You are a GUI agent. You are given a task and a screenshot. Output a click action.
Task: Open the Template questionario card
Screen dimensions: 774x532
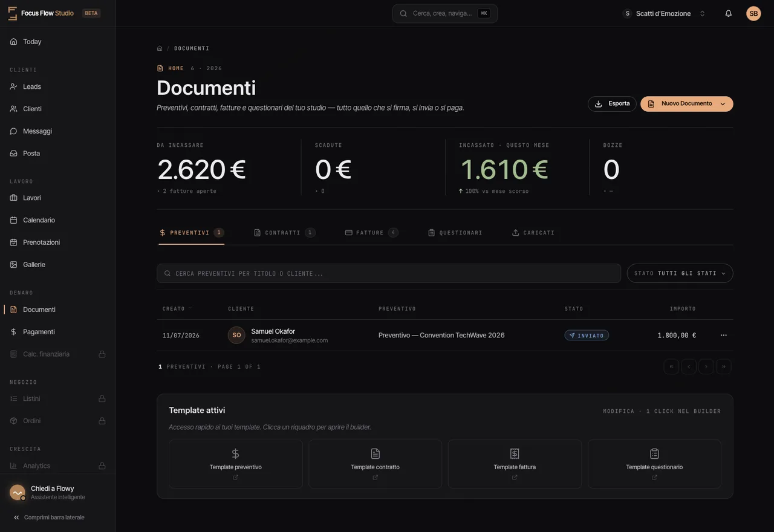(654, 464)
